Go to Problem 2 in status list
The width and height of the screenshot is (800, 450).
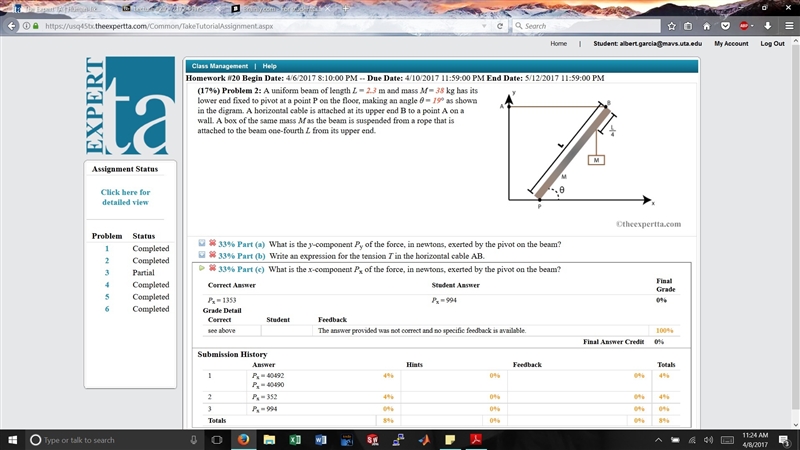[107, 261]
